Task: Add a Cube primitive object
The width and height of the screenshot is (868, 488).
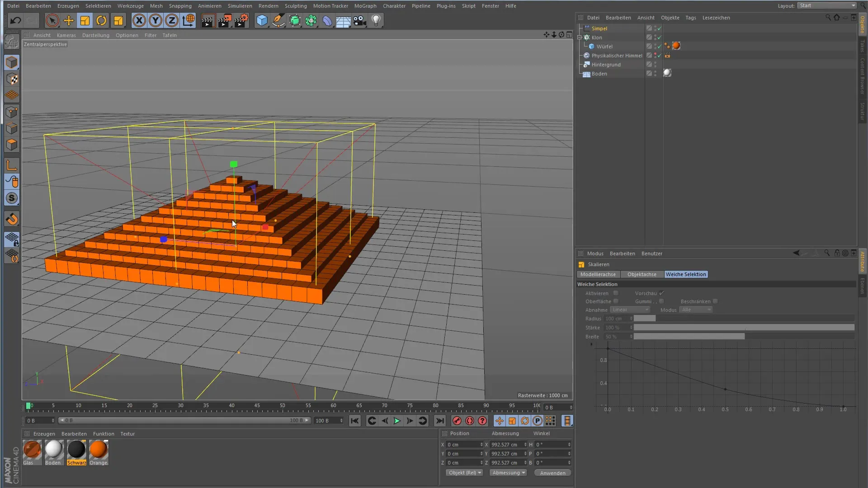Action: (x=262, y=20)
